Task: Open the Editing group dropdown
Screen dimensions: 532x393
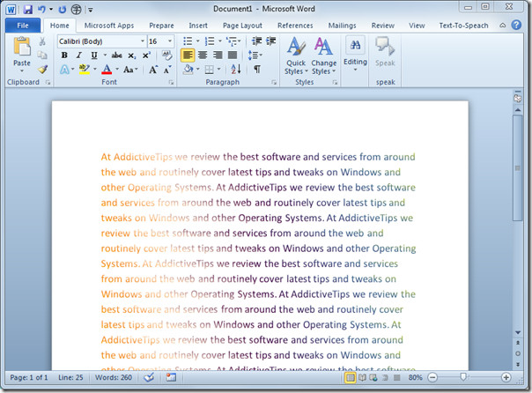Action: [355, 55]
